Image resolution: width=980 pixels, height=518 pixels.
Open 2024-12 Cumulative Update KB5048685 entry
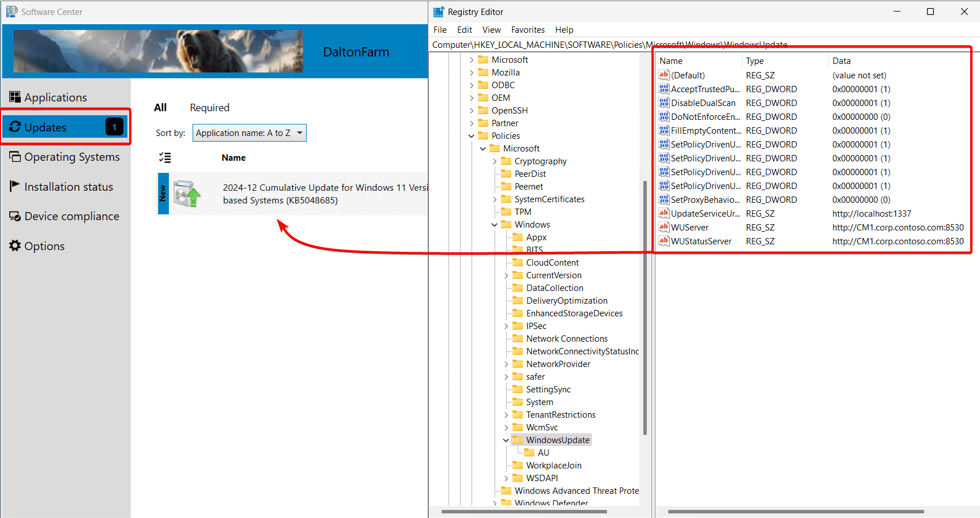(293, 194)
